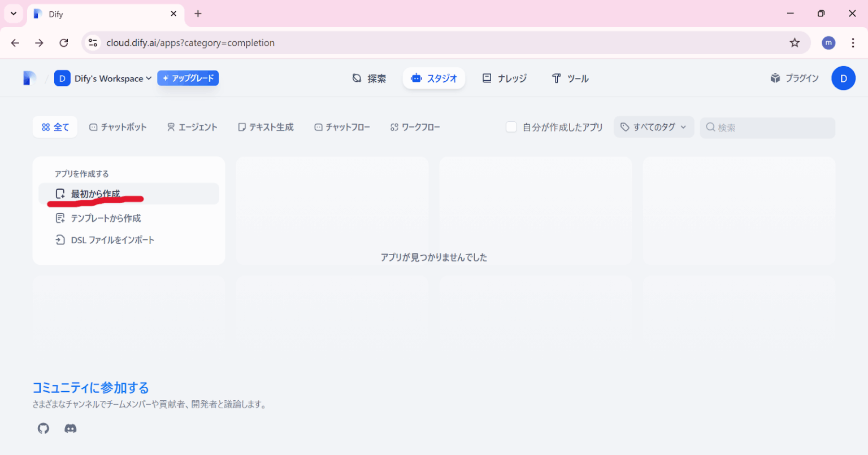Open the ナレッジ (Knowledge) section
Image resolution: width=868 pixels, height=455 pixels.
[505, 78]
